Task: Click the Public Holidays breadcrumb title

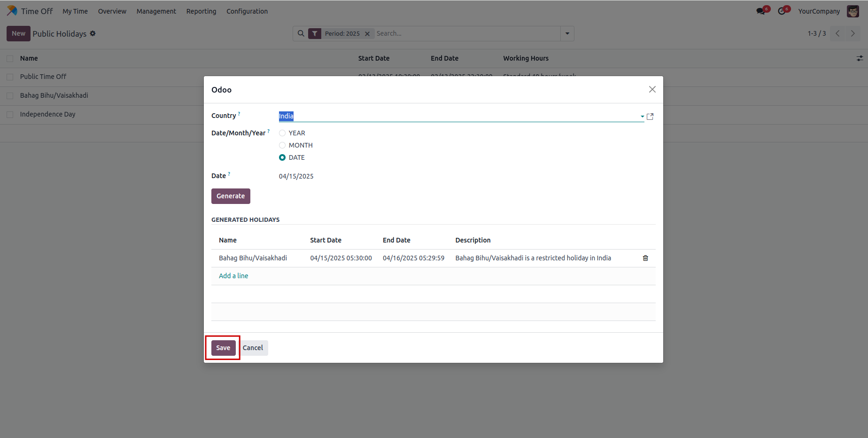Action: [x=60, y=34]
